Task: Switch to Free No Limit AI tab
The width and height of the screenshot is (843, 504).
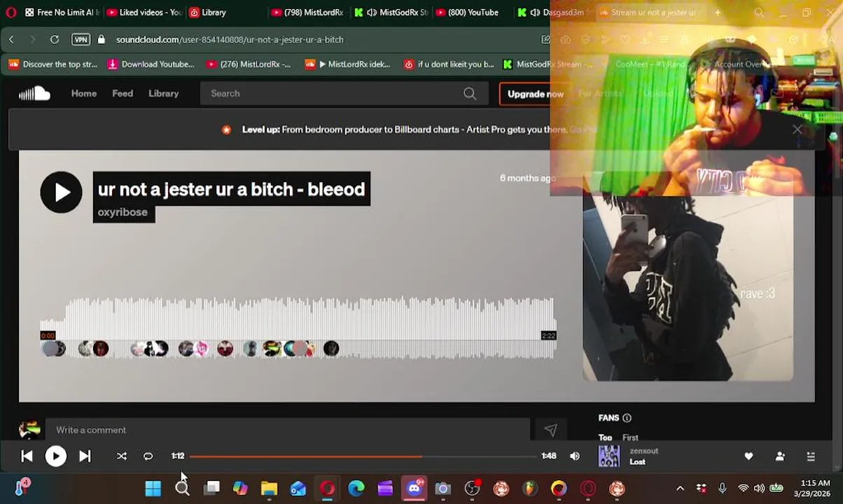Action: coord(62,13)
